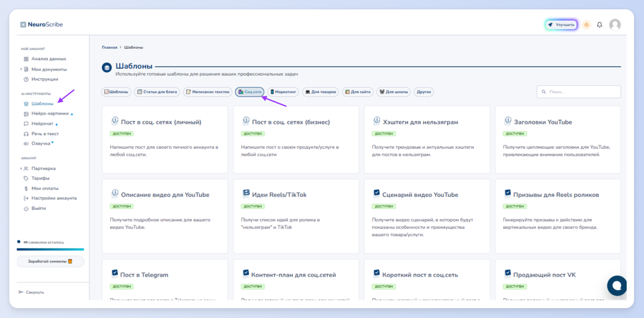Click the Призывы для Reels check icon
The image size is (644, 318).
point(508,193)
